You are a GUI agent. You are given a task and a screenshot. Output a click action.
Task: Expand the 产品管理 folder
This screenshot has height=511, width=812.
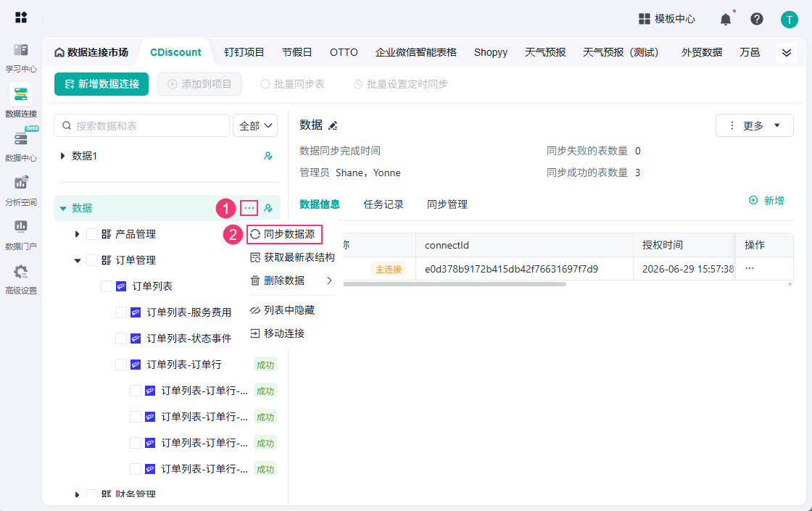(x=77, y=234)
